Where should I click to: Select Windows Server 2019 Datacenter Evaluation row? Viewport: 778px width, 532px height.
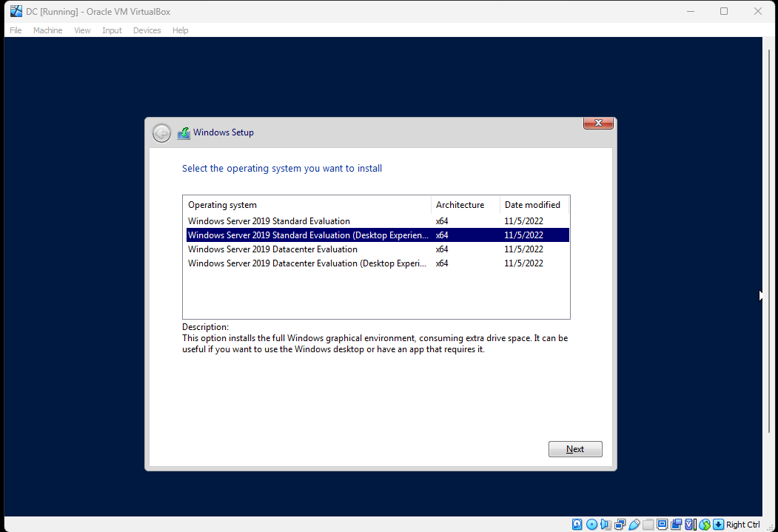point(378,249)
